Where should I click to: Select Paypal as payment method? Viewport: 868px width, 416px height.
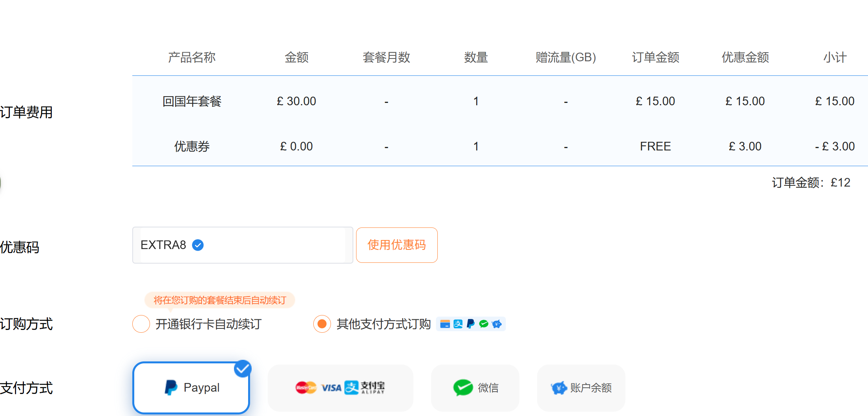coord(191,388)
